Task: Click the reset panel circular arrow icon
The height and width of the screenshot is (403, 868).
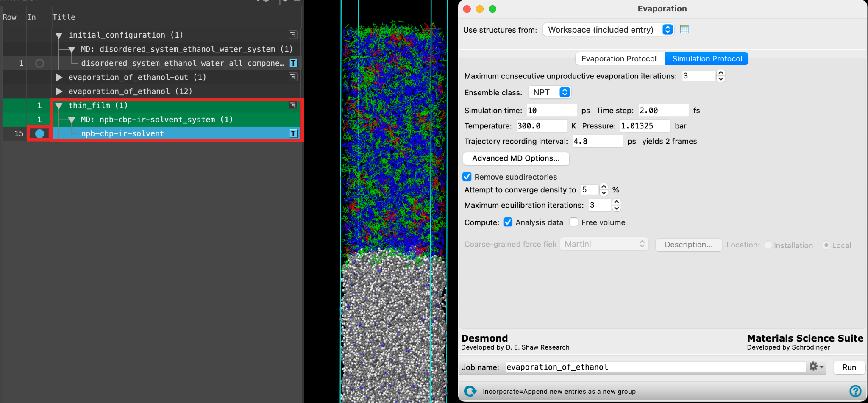Action: (470, 391)
